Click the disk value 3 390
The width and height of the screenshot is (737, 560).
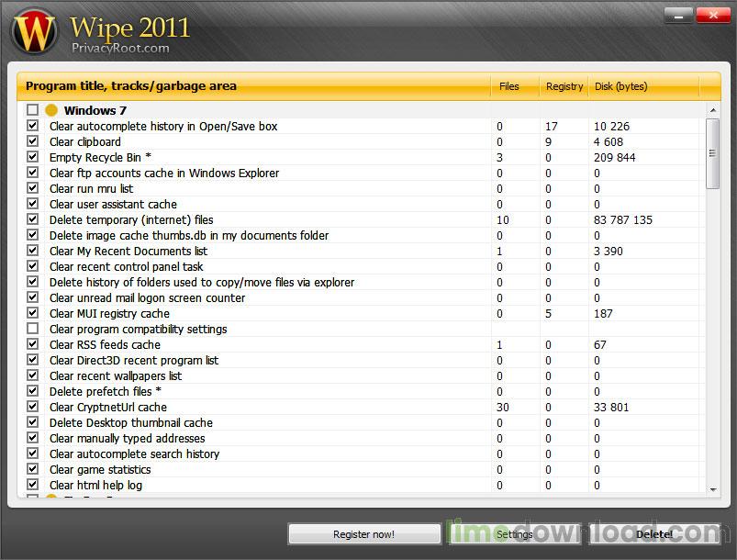coord(609,252)
